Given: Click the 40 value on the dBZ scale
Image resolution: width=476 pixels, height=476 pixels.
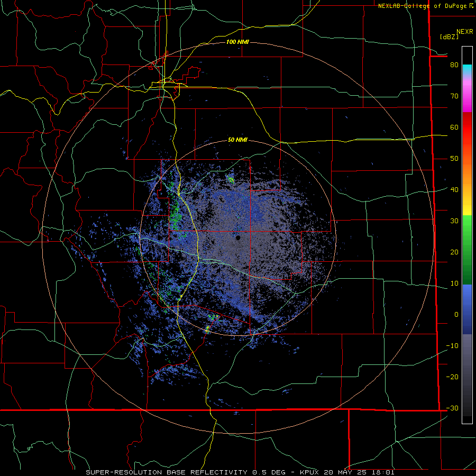Looking at the screenshot, I should [454, 189].
